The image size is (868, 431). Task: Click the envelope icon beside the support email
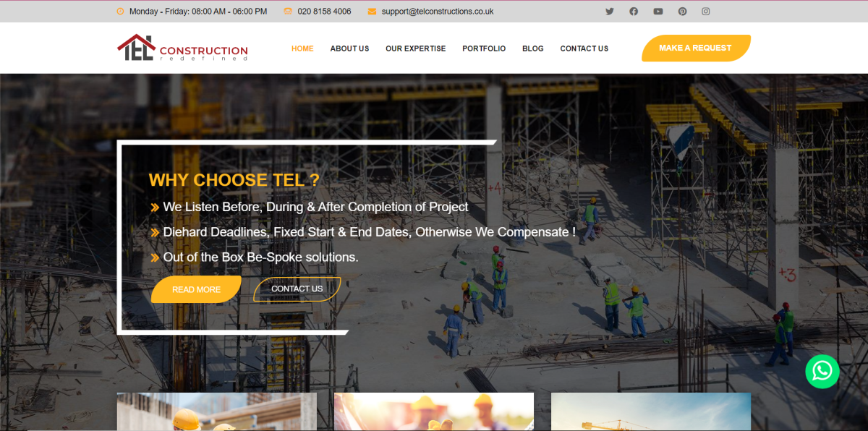(372, 11)
